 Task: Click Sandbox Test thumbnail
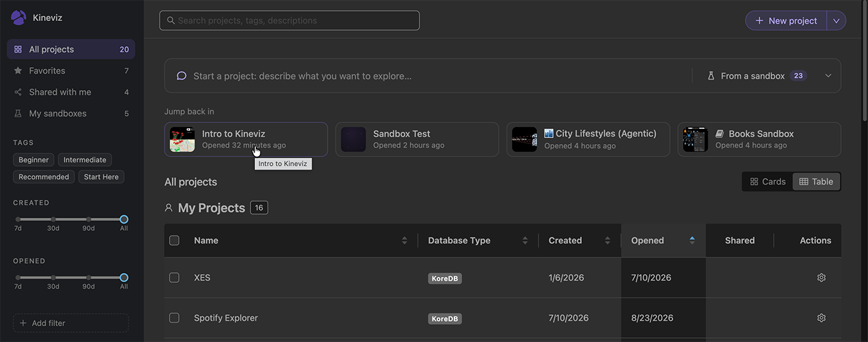pyautogui.click(x=353, y=139)
